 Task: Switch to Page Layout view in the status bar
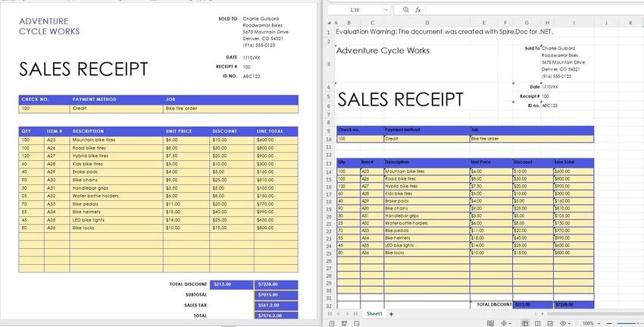(x=538, y=324)
